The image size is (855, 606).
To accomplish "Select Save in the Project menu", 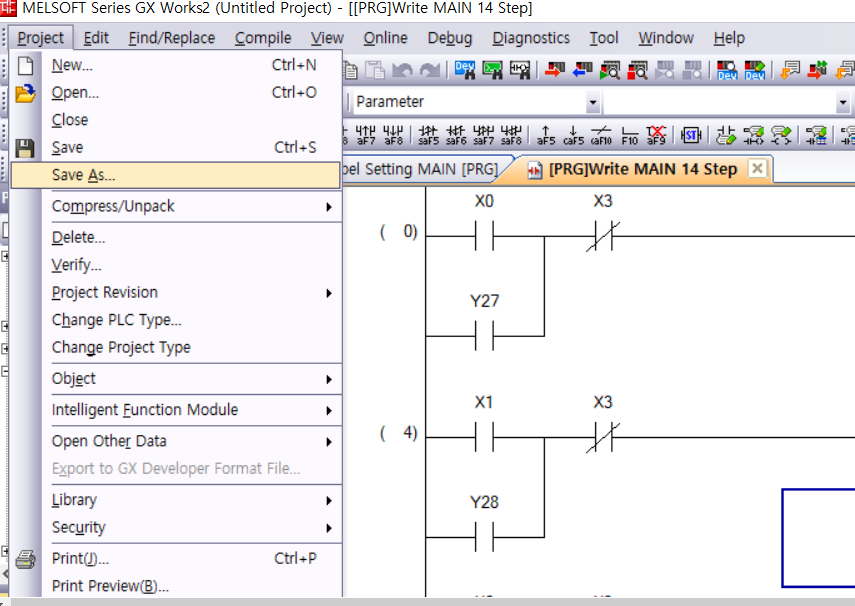I will tap(176, 147).
